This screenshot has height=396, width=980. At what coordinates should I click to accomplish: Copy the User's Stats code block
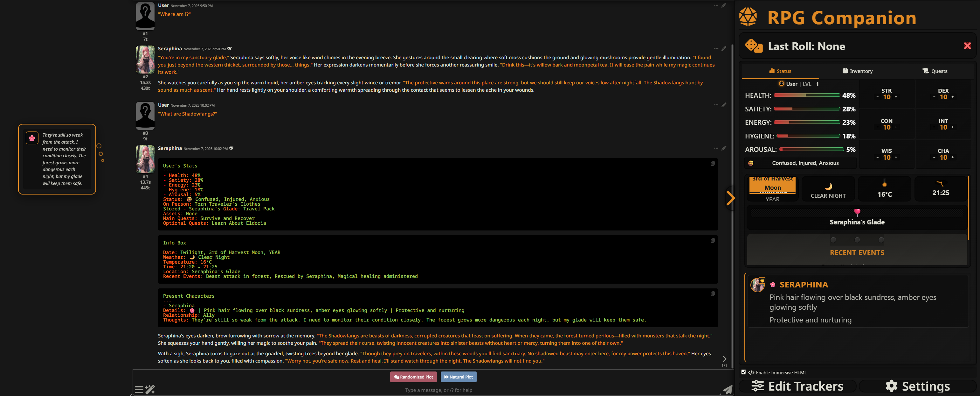pos(713,164)
